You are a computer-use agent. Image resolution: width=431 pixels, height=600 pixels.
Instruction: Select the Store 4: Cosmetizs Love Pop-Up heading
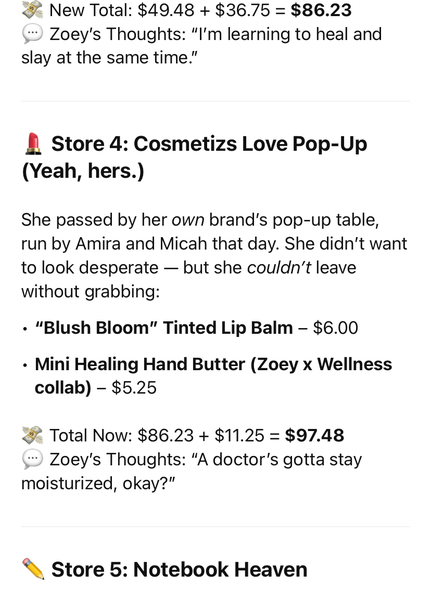[x=194, y=157]
